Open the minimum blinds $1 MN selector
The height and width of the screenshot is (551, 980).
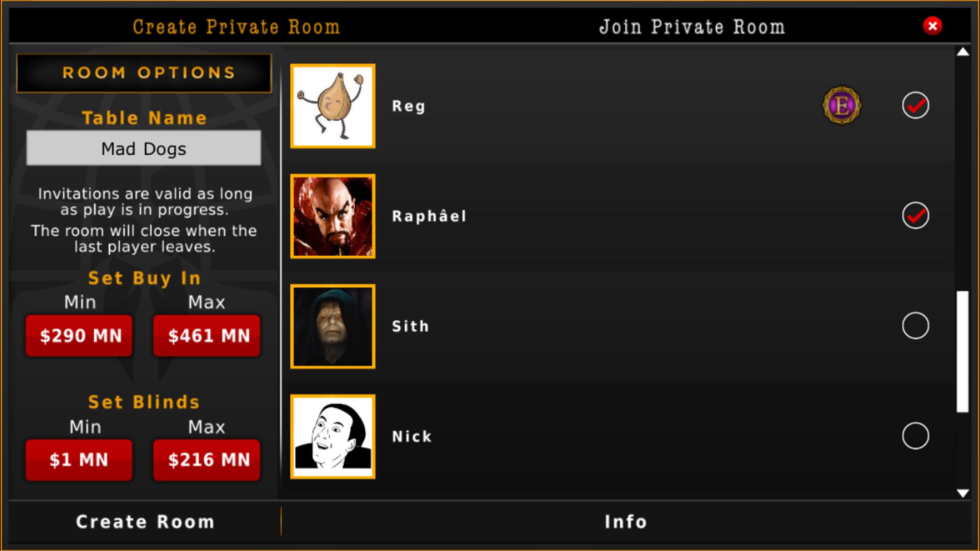[79, 460]
